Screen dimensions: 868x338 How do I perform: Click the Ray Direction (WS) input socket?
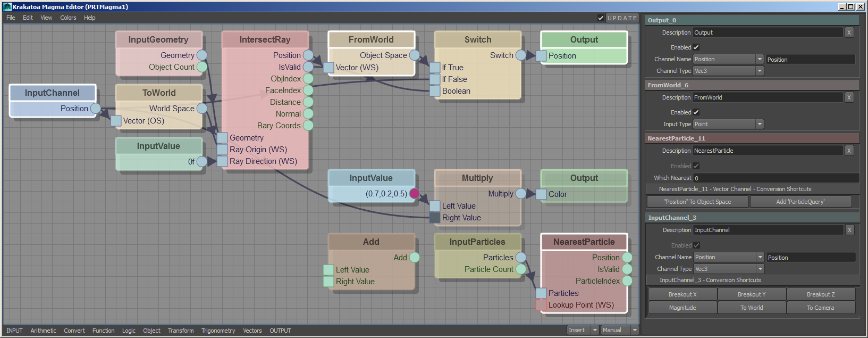(x=222, y=161)
